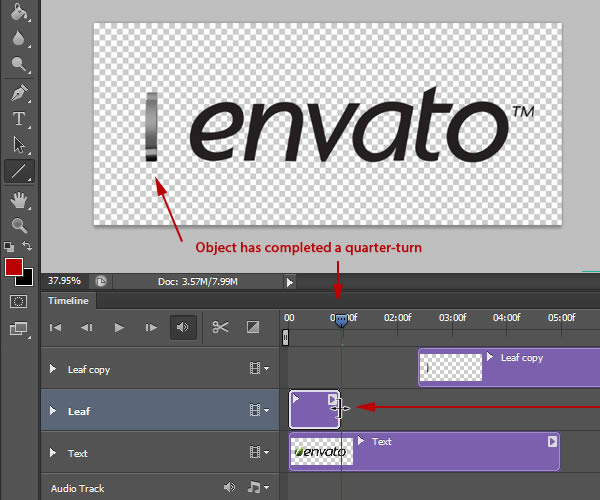The image size is (600, 500).
Task: Click the 03:00f ruler mark
Action: point(452,318)
